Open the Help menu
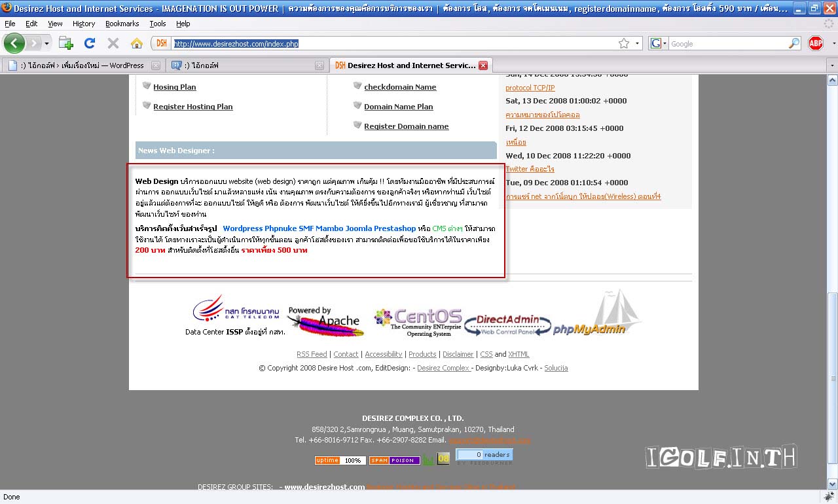The height and width of the screenshot is (504, 838). pos(183,24)
